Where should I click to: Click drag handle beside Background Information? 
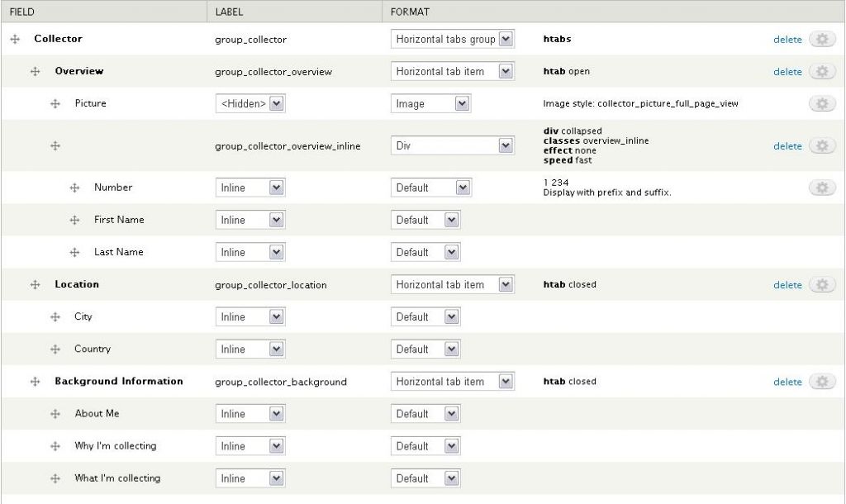[x=36, y=382]
